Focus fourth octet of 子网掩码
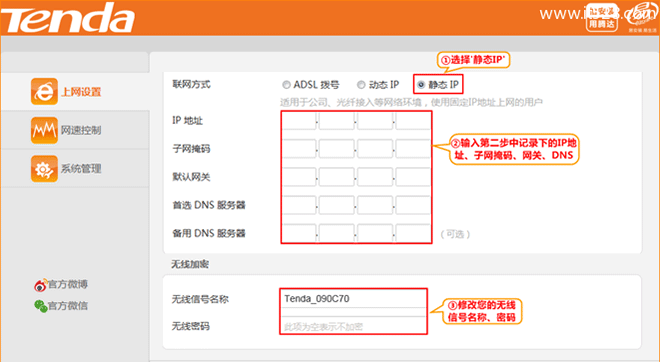The height and width of the screenshot is (362, 660). [x=412, y=149]
